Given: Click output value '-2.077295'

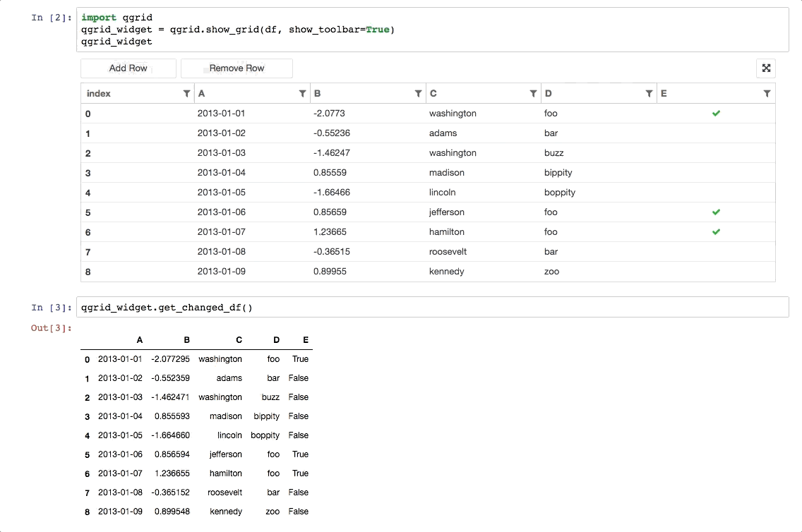Looking at the screenshot, I should coord(170,359).
